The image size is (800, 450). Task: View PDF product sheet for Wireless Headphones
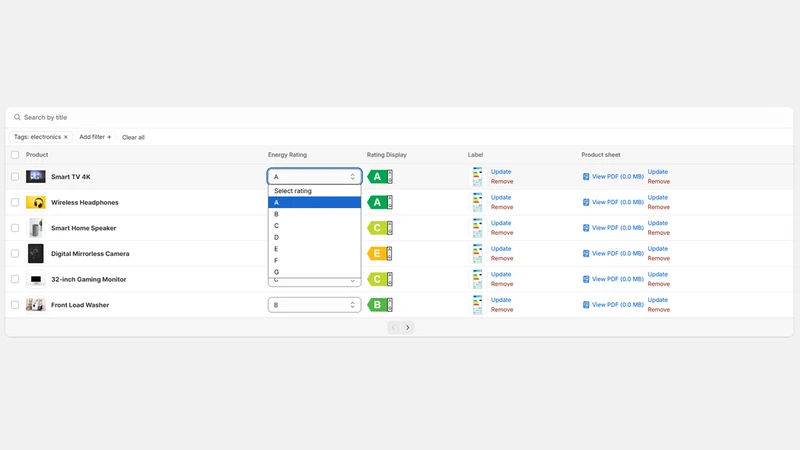613,202
